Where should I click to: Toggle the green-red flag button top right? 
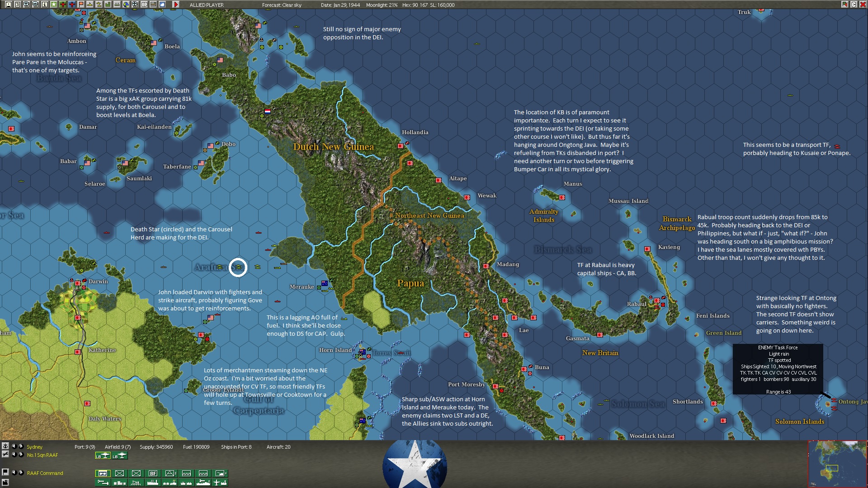pos(844,5)
